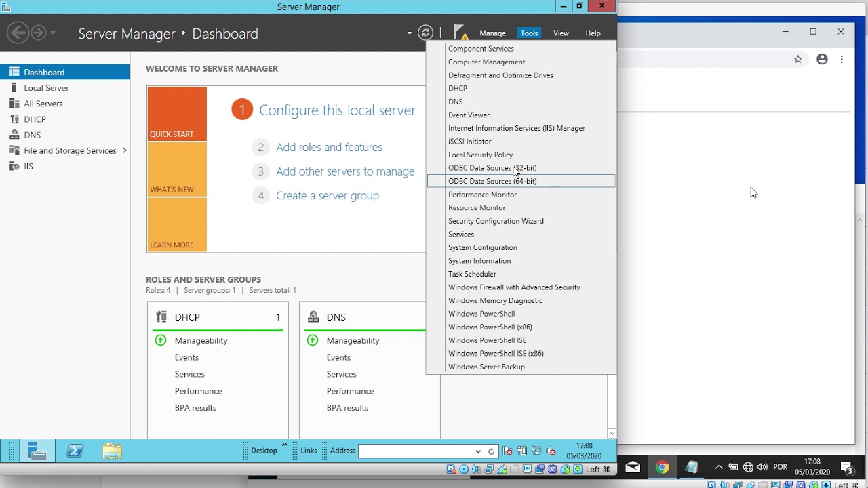This screenshot has width=868, height=488.
Task: Click Add other servers to manage
Action: pos(345,171)
